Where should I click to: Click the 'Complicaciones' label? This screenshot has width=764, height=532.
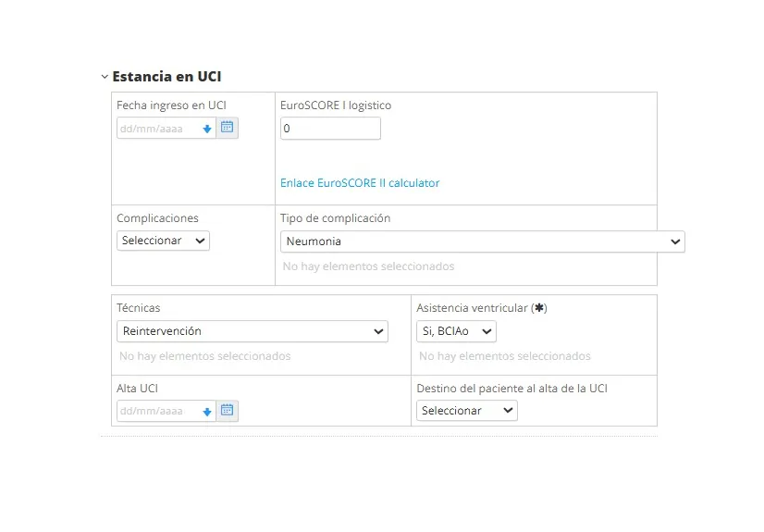point(157,218)
